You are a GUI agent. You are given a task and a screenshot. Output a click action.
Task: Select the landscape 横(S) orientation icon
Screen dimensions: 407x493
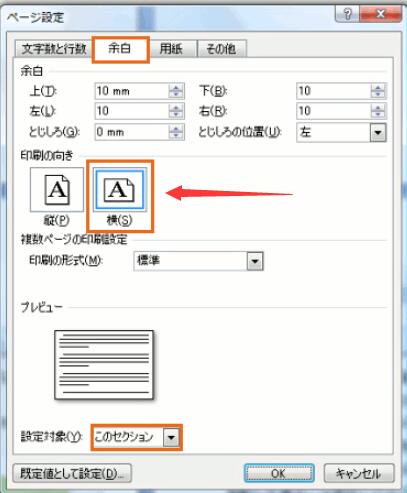pyautogui.click(x=120, y=190)
